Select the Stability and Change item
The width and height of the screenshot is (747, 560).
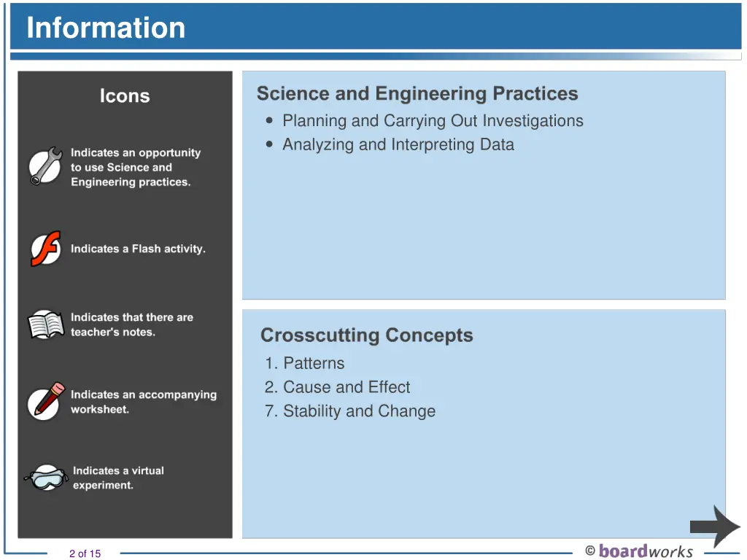[350, 411]
